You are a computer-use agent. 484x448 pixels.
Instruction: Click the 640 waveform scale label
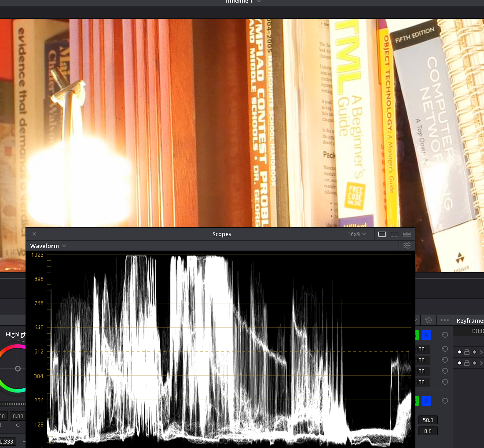39,328
